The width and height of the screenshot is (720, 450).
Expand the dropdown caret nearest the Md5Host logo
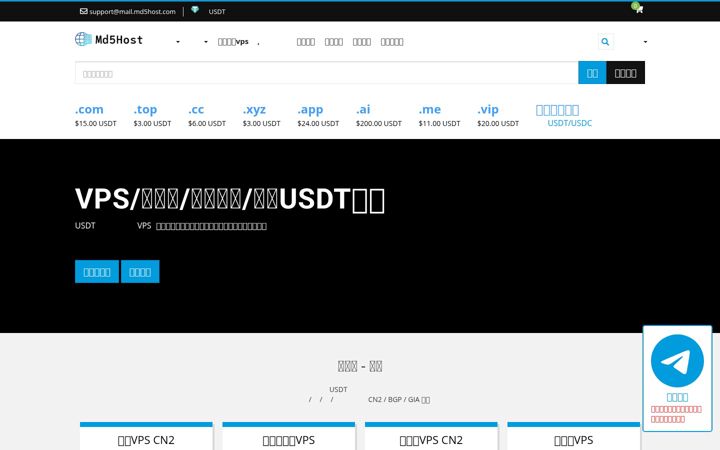tap(178, 42)
